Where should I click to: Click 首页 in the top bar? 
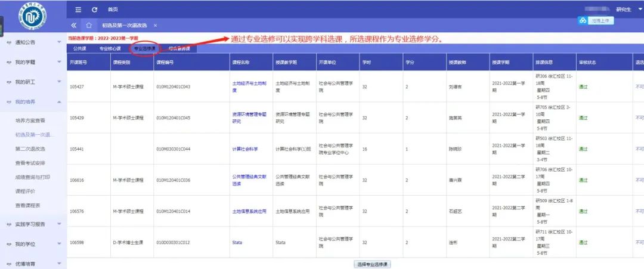click(113, 10)
